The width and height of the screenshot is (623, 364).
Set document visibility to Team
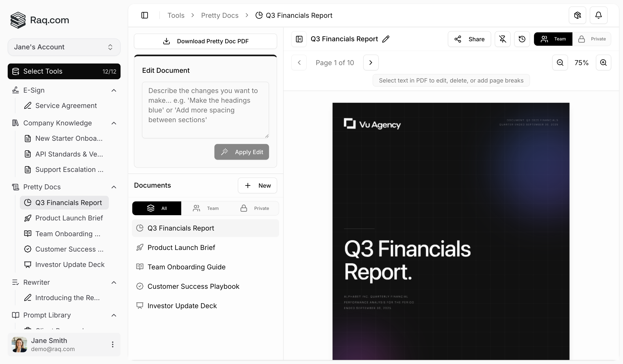pyautogui.click(x=553, y=39)
